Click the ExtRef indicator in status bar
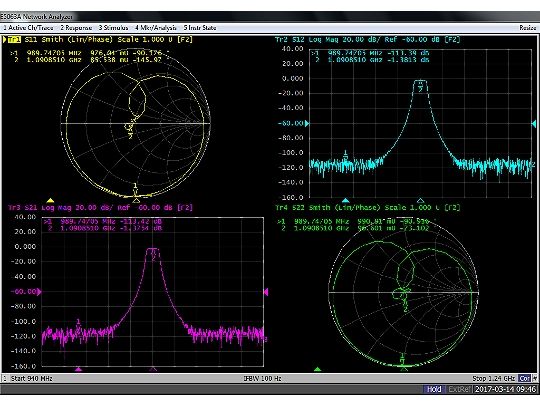This screenshot has width=540, height=405. pyautogui.click(x=459, y=389)
